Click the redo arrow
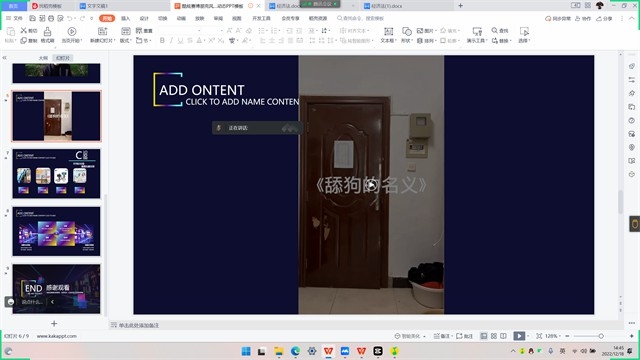This screenshot has height=360, width=640. [82, 18]
